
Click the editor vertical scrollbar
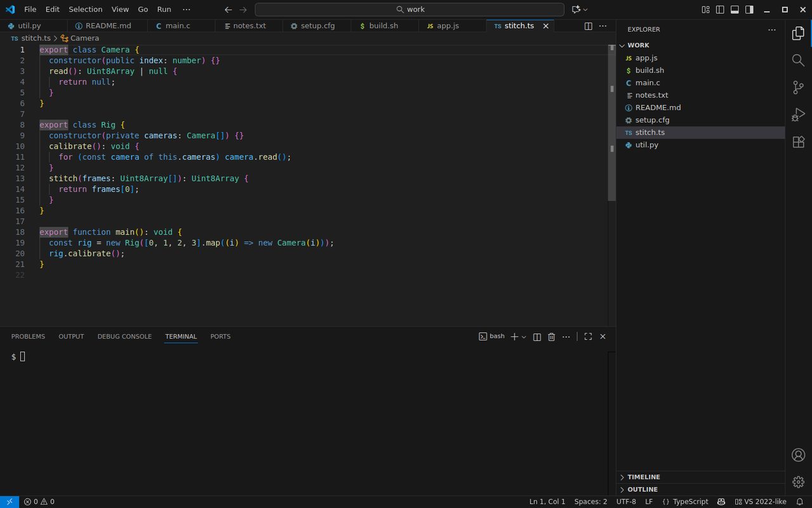(612, 123)
